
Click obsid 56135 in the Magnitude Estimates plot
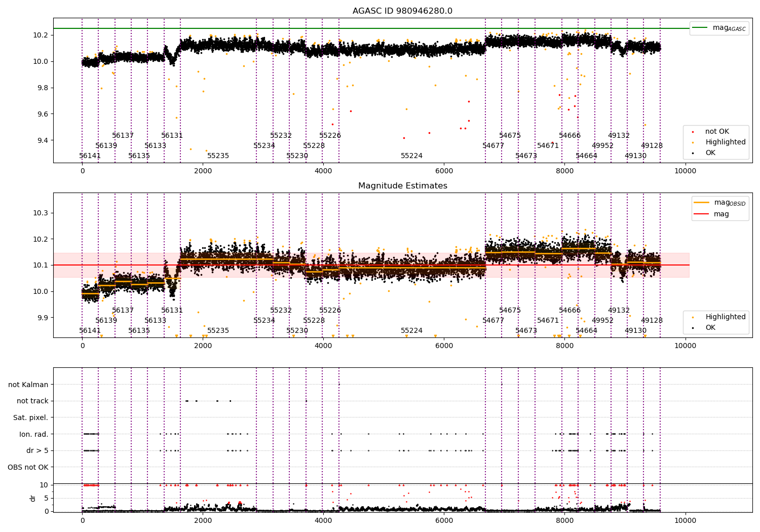tap(139, 331)
